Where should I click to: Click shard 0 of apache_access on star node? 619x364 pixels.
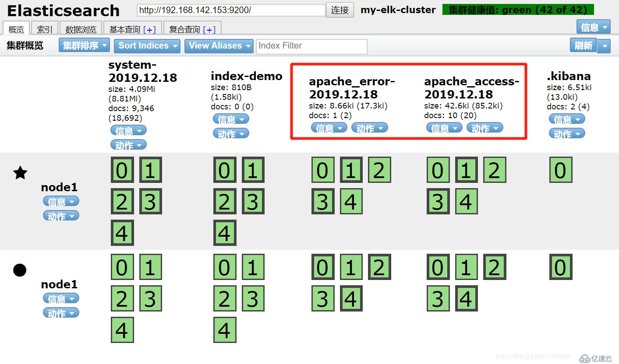pos(438,170)
